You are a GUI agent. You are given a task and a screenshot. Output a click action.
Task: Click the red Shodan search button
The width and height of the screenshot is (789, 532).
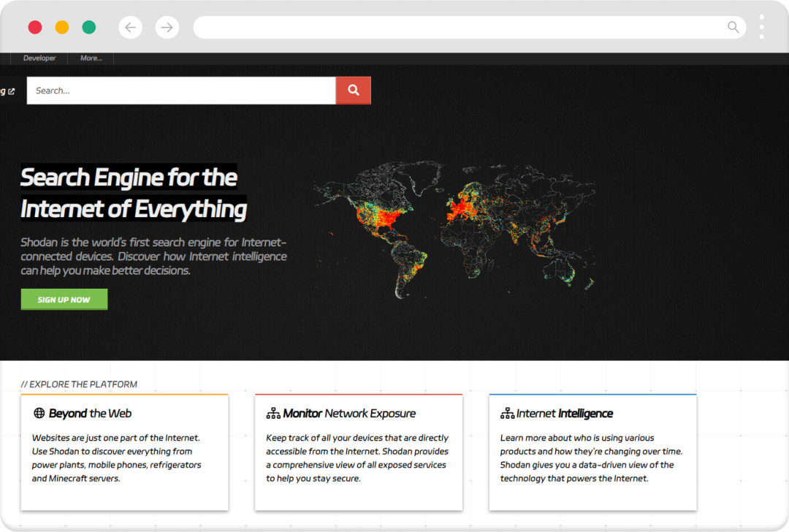tap(354, 91)
